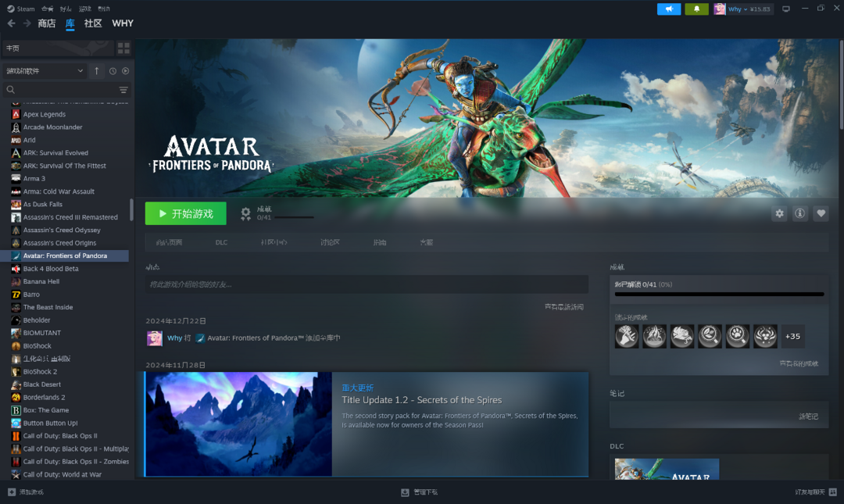Viewport: 844px width, 504px height.
Task: Click the sort ascending arrow icon
Action: coord(96,71)
